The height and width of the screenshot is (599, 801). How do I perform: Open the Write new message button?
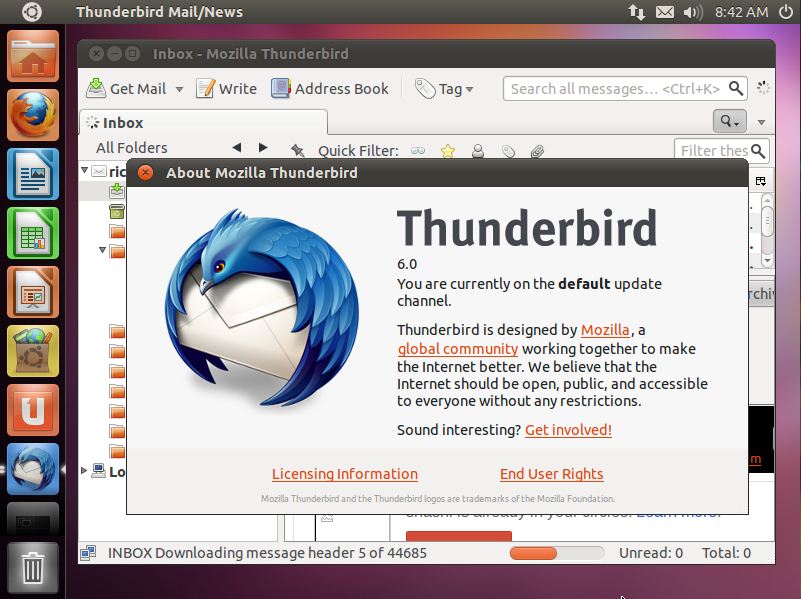226,89
